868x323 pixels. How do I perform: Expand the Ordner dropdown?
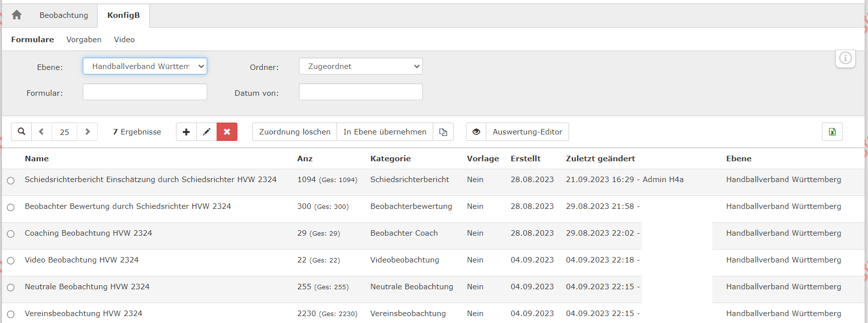[360, 66]
